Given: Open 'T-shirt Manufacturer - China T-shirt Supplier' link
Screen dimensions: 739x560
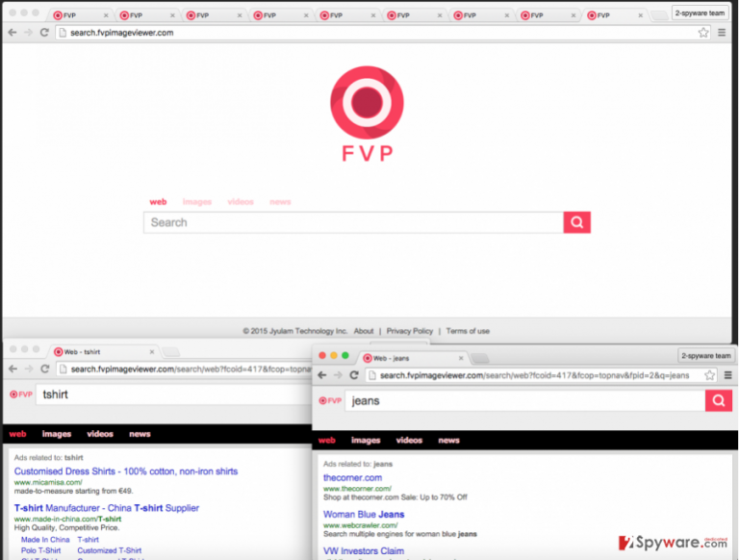Looking at the screenshot, I should tap(107, 508).
